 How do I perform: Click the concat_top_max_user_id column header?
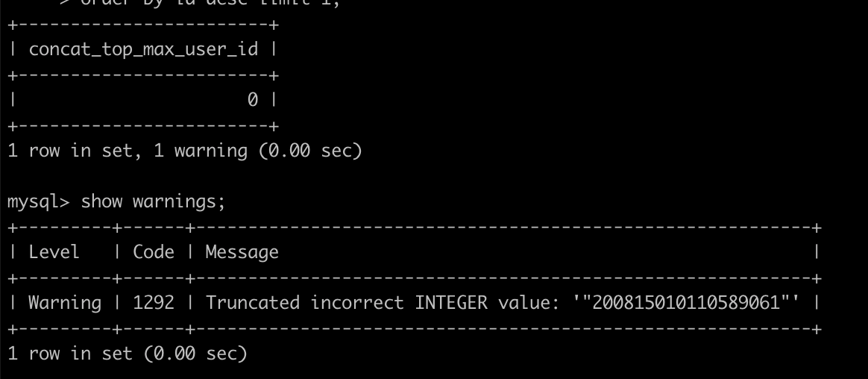143,49
